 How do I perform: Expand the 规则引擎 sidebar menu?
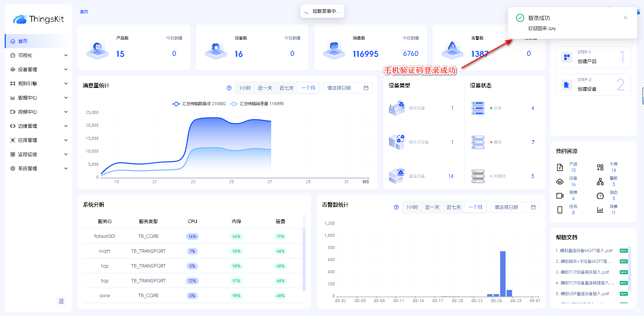pyautogui.click(x=39, y=84)
